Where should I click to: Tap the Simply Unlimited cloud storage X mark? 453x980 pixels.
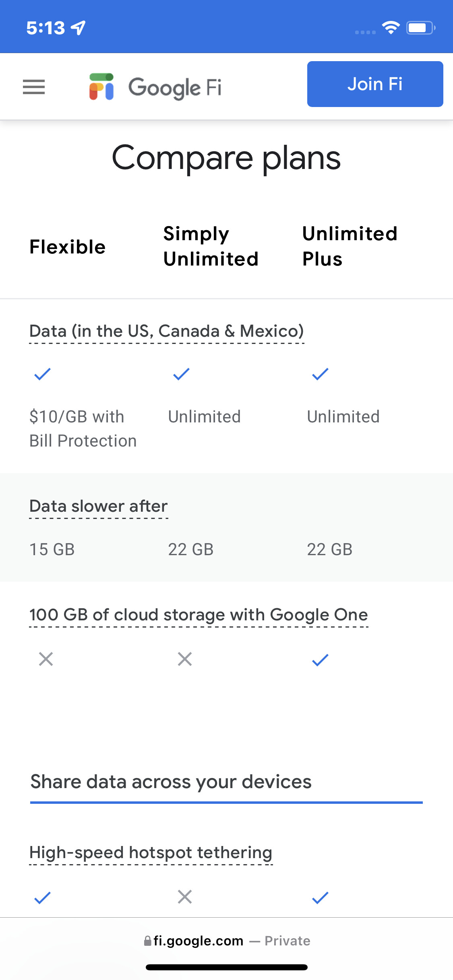pos(185,659)
